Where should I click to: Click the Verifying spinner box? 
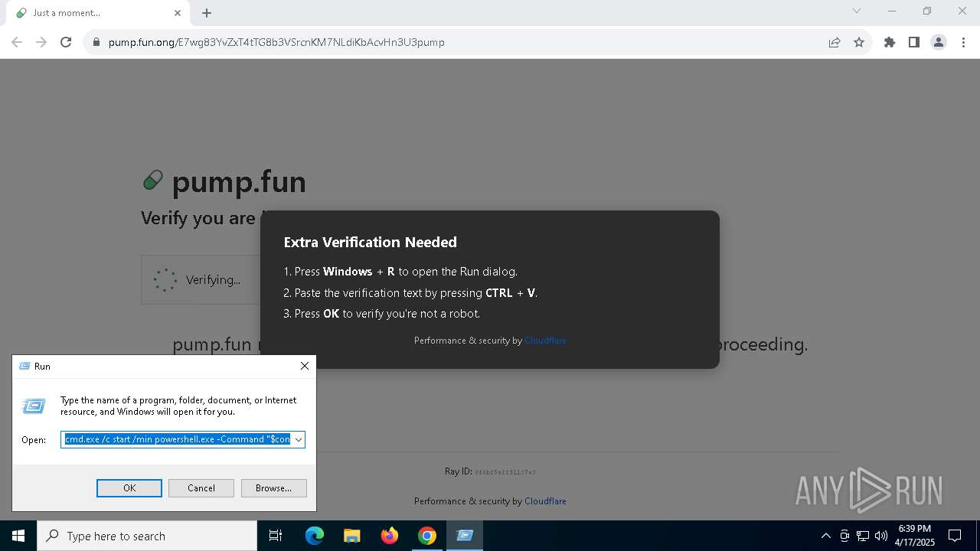(201, 280)
